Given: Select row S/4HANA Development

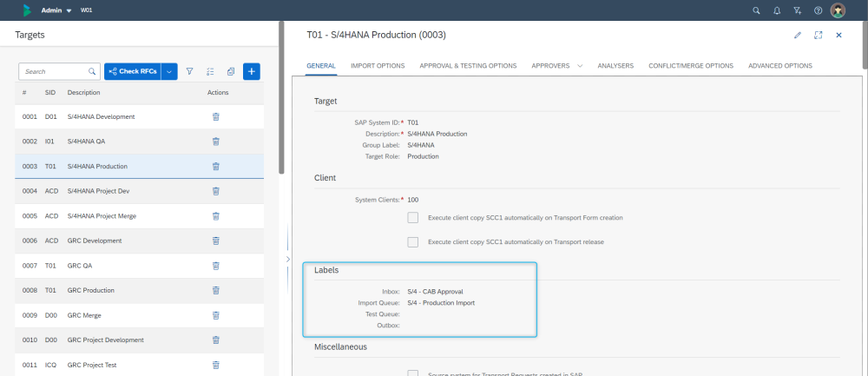Looking at the screenshot, I should (x=140, y=117).
